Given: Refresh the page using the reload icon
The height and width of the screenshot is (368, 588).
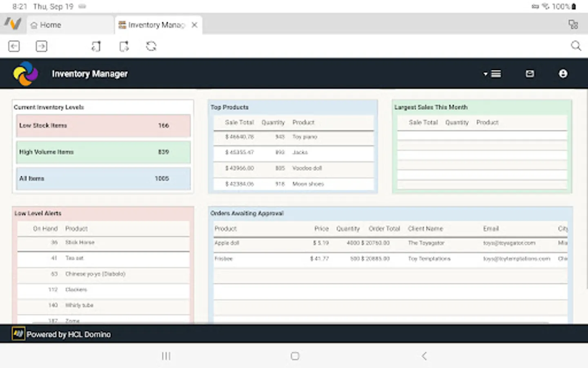Looking at the screenshot, I should 151,46.
